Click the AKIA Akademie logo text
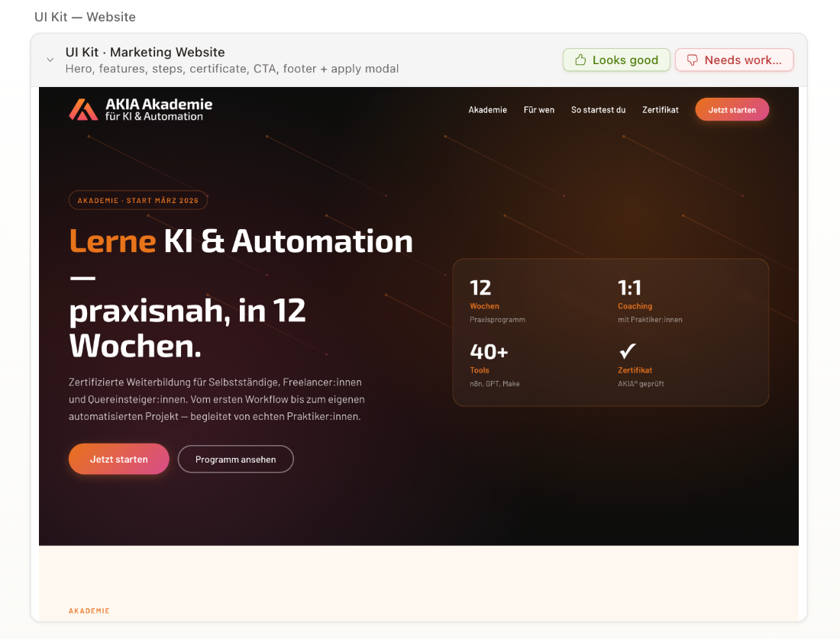The image size is (840, 639). (x=159, y=110)
